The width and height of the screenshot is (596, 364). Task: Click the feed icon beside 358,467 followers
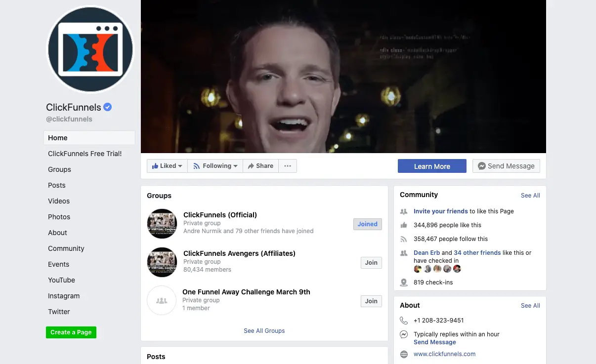pyautogui.click(x=404, y=239)
